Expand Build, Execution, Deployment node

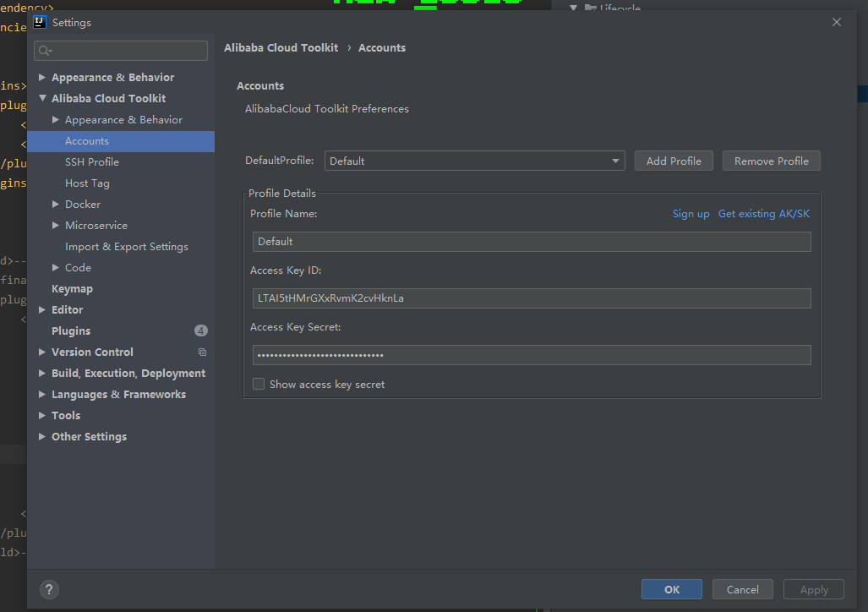42,374
